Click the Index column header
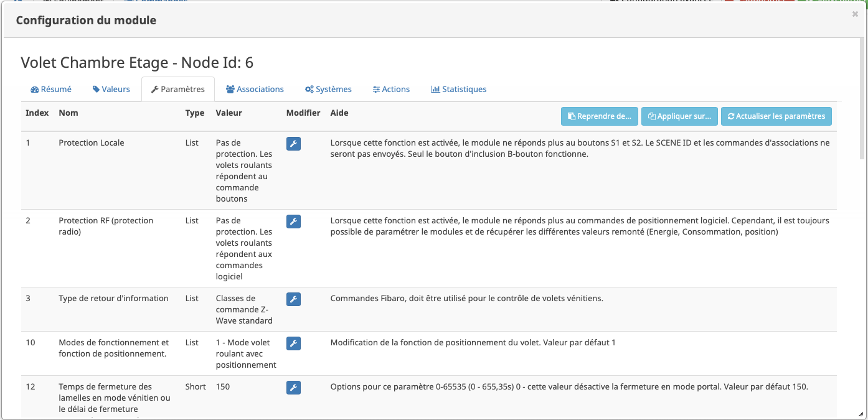Viewport: 868px width, 420px height. click(x=37, y=113)
